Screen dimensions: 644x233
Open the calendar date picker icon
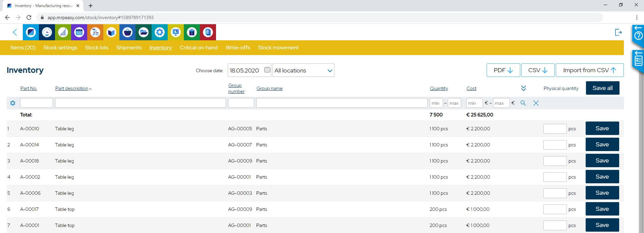[267, 70]
